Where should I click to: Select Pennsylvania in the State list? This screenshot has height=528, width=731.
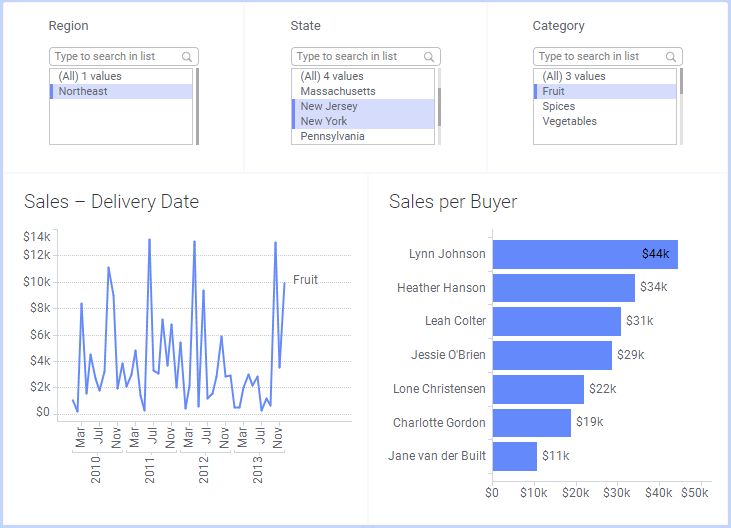point(333,136)
